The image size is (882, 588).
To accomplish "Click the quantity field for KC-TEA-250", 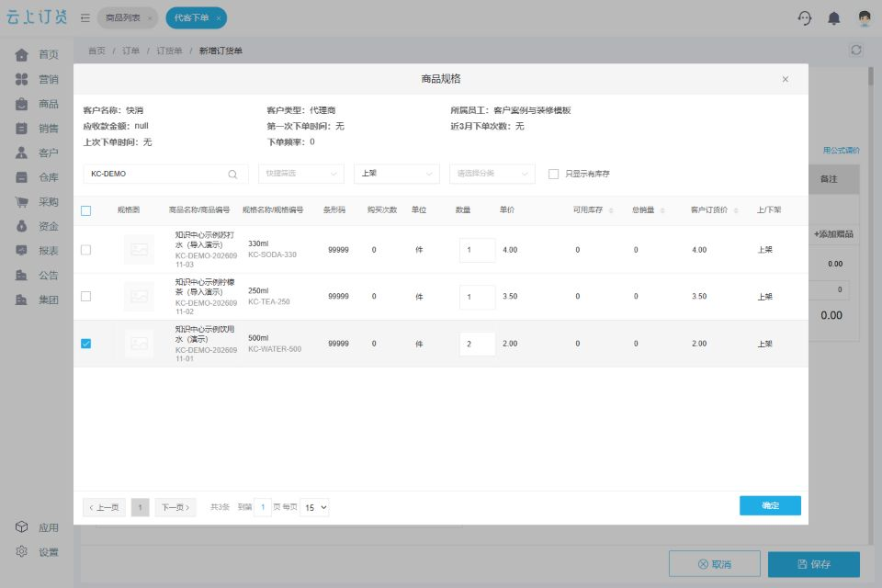I will click(x=478, y=297).
